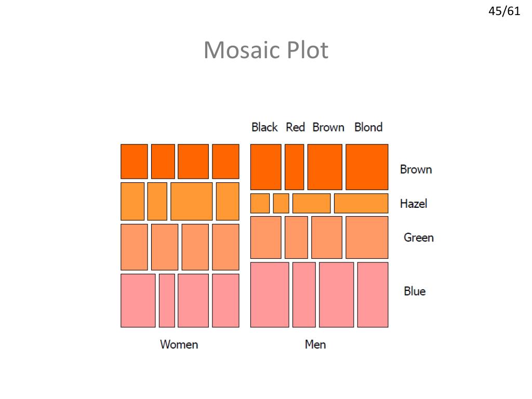532x399 pixels.
Task: Click the 45/61 slide counter
Action: [x=504, y=11]
